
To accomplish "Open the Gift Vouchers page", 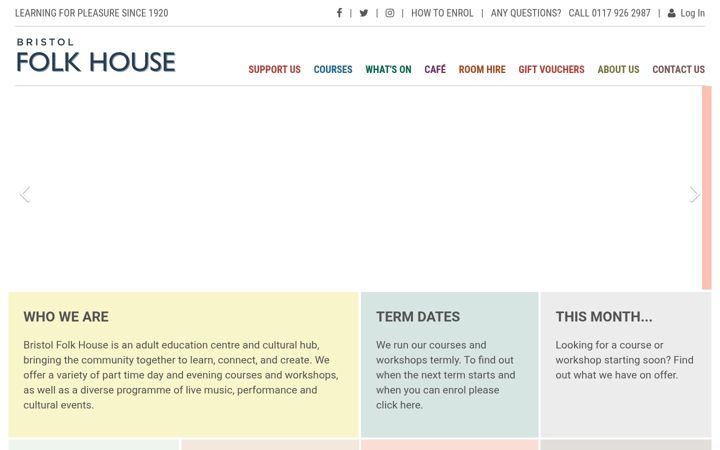I will pyautogui.click(x=551, y=69).
